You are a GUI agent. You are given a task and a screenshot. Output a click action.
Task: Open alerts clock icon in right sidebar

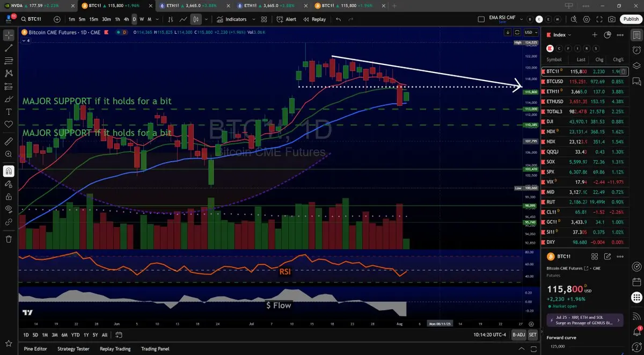tap(636, 51)
